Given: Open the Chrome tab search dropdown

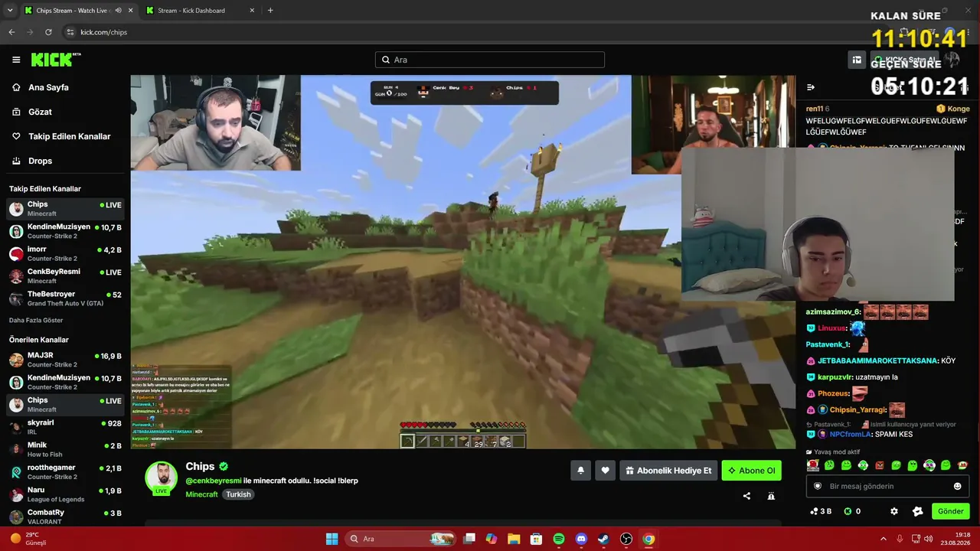Looking at the screenshot, I should click(x=10, y=11).
